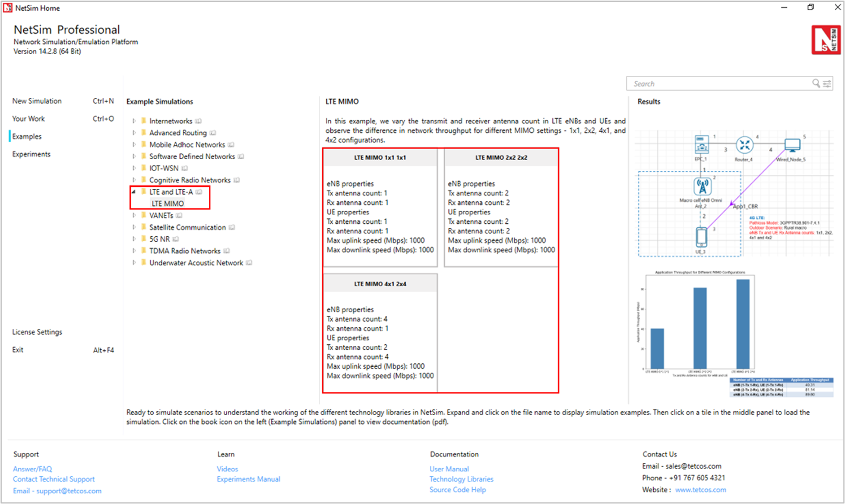Go to Your Work
Image resolution: width=845 pixels, height=504 pixels.
[x=29, y=119]
